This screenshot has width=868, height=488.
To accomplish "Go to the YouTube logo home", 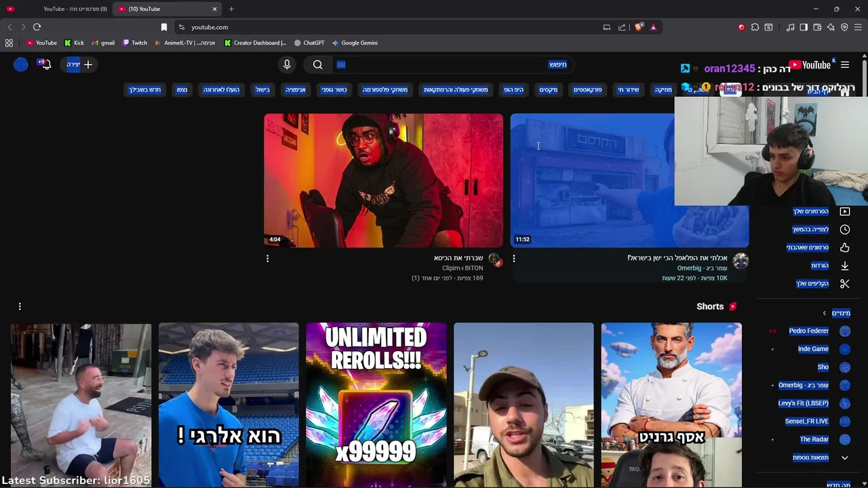I will (x=810, y=65).
